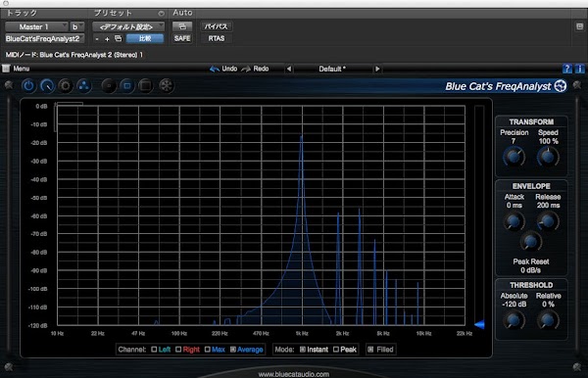
Task: Click the Undo arrow
Action: [x=215, y=69]
